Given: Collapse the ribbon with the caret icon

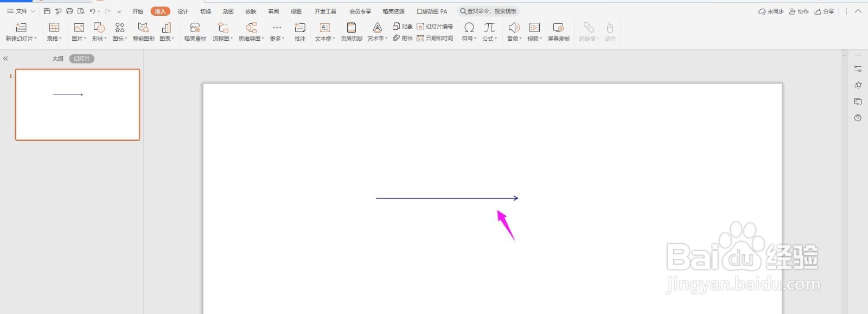Looking at the screenshot, I should 858,11.
